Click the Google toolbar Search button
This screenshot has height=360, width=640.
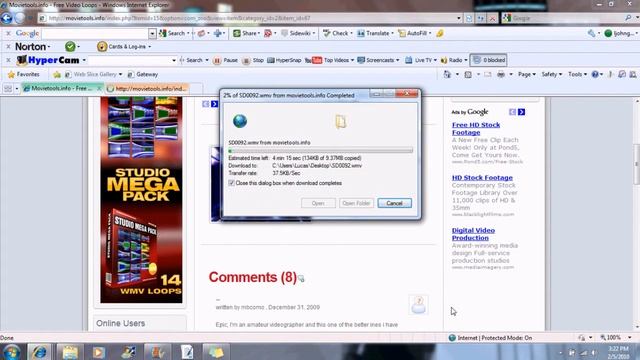[x=174, y=33]
